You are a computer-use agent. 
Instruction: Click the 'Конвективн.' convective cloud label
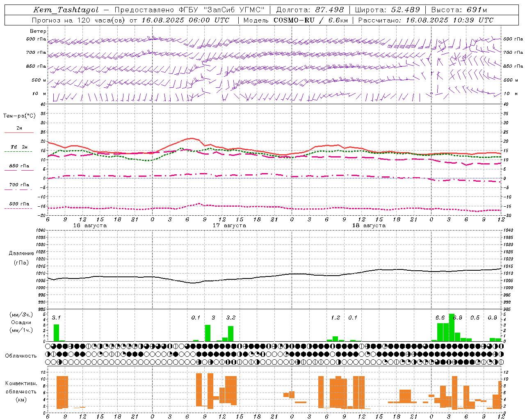pos(21,383)
